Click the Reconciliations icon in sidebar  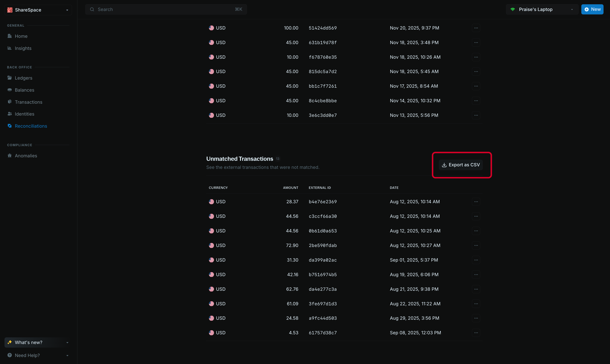point(10,126)
